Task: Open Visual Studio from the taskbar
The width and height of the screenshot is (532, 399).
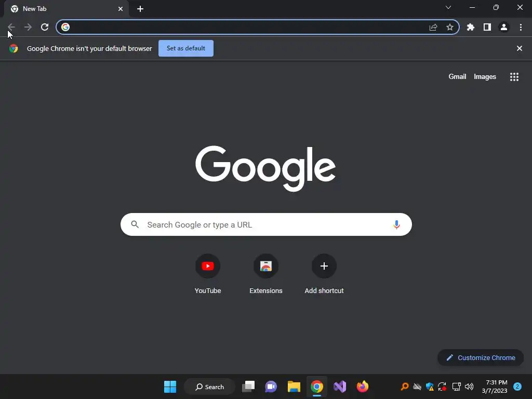Action: click(x=340, y=387)
